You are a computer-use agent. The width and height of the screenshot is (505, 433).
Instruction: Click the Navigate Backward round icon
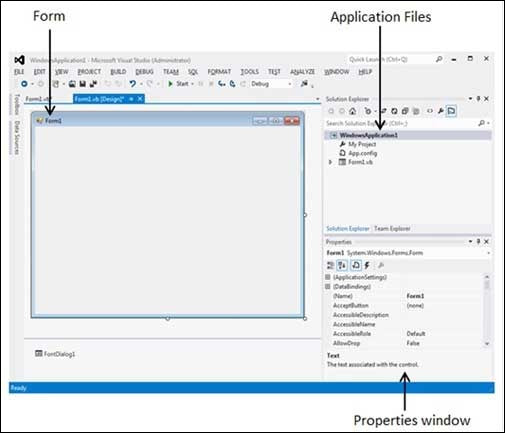click(24, 84)
